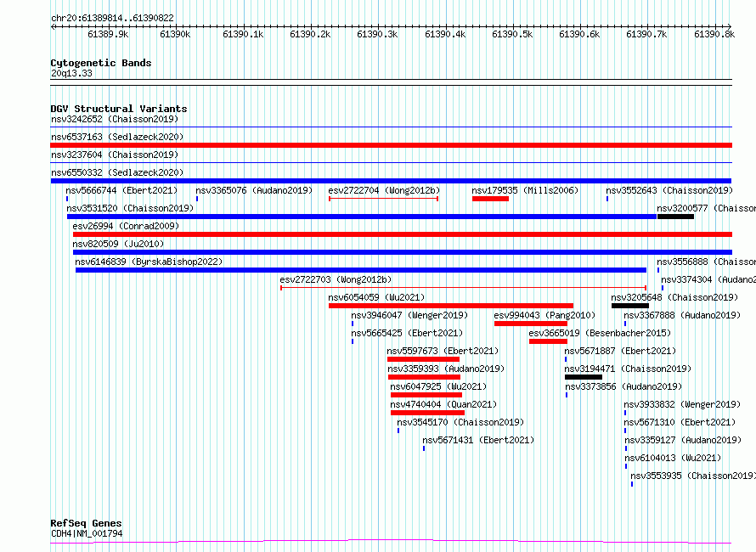Open variant nsv3359127 (Audano2019)
This screenshot has height=552, width=756.
683,440
